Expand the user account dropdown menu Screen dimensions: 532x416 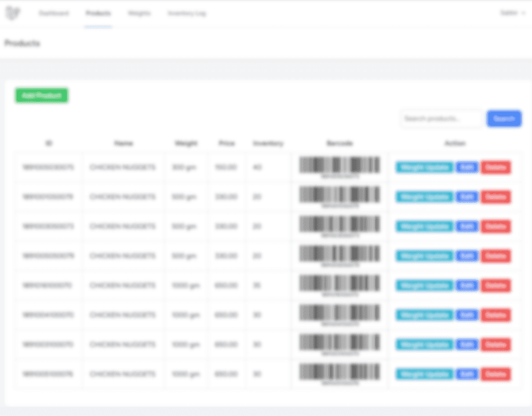[513, 13]
